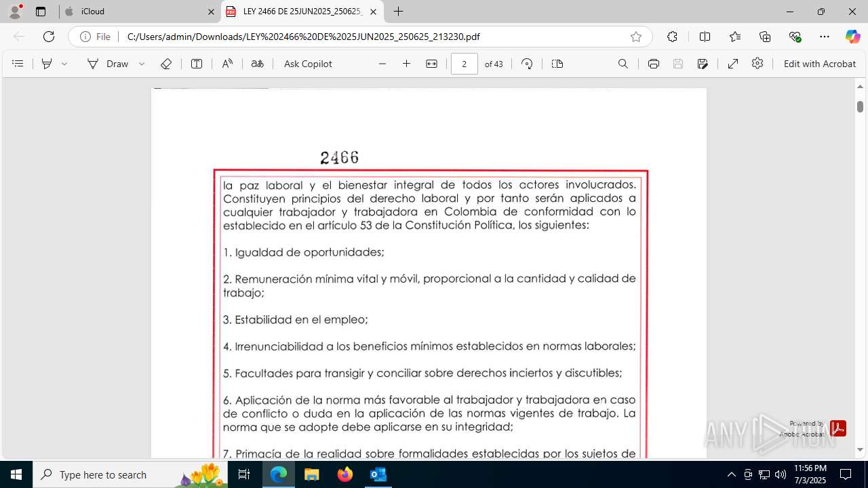868x488 pixels.
Task: Toggle Split screen view
Action: point(705,37)
